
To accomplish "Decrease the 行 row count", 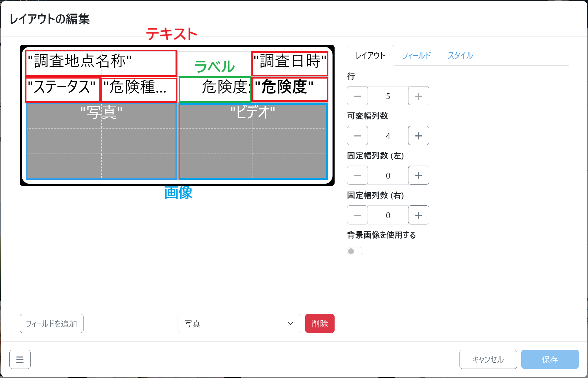I will tap(357, 96).
